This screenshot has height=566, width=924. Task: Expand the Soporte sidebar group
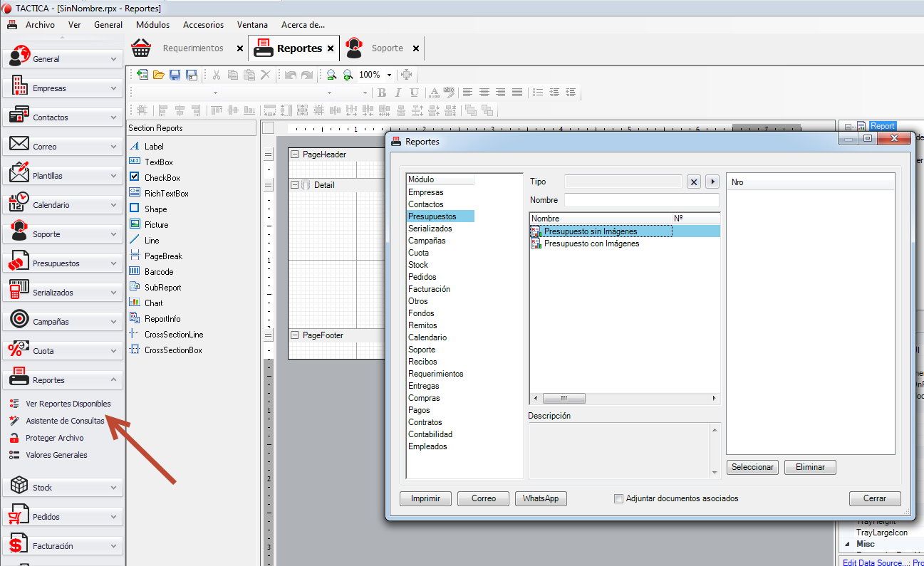point(63,234)
